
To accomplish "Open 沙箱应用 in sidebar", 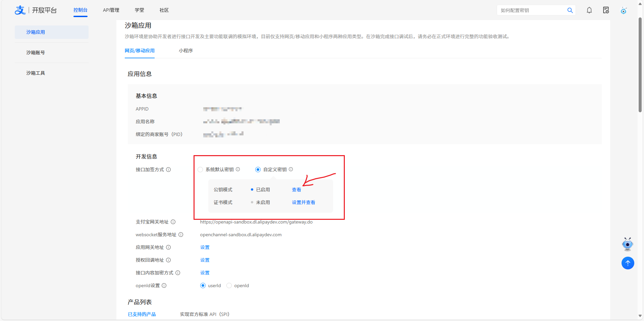I will 52,32.
